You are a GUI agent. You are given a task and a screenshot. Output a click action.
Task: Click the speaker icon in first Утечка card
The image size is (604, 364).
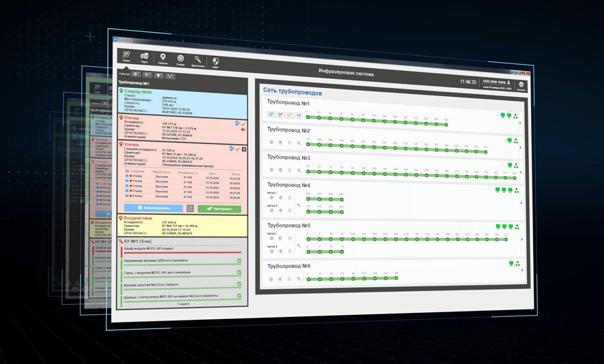pyautogui.click(x=243, y=130)
